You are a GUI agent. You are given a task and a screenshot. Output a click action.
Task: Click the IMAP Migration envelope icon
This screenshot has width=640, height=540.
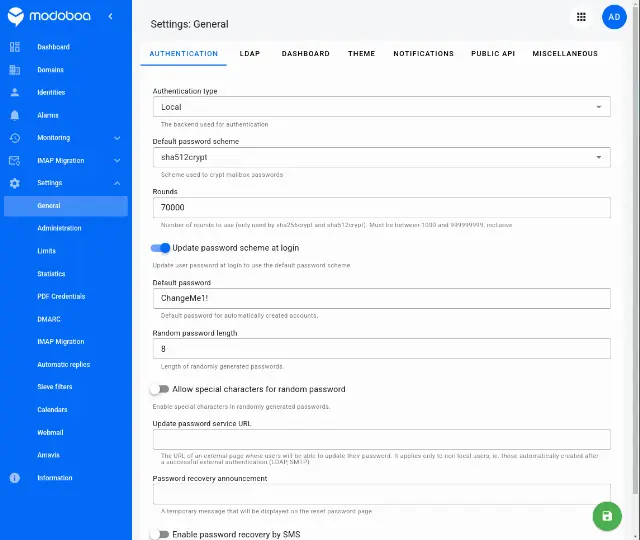[15, 160]
